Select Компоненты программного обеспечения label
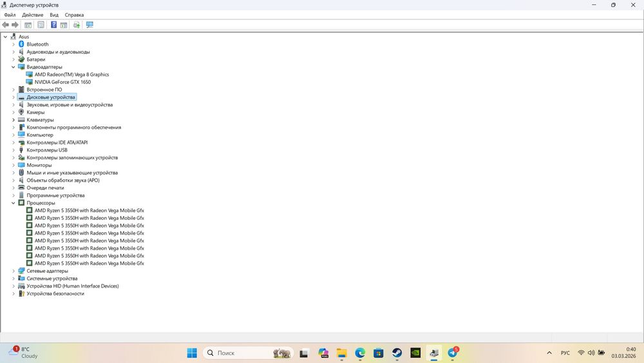The image size is (644, 363). (x=74, y=128)
